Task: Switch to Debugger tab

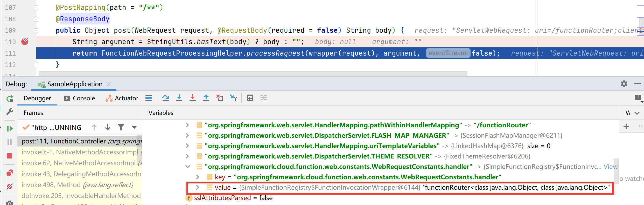Action: [37, 98]
